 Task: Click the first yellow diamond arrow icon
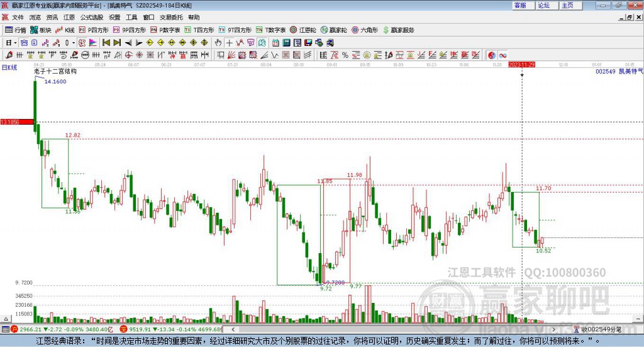pos(150,43)
